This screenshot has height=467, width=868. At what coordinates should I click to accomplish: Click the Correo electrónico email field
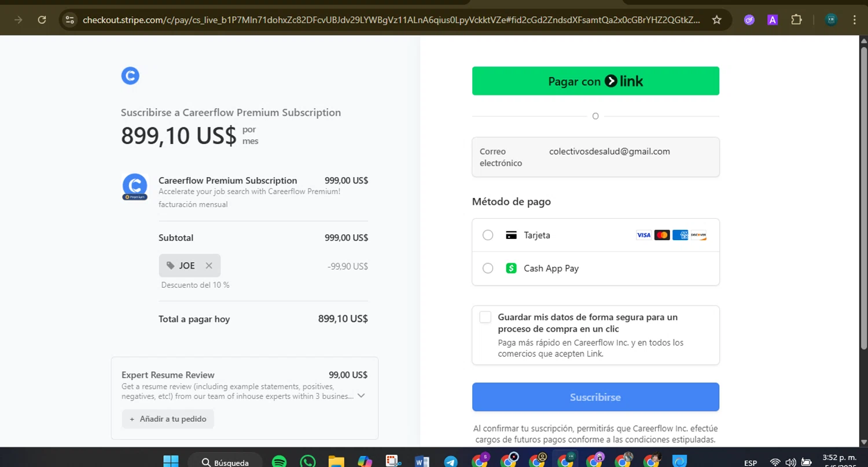pyautogui.click(x=595, y=157)
